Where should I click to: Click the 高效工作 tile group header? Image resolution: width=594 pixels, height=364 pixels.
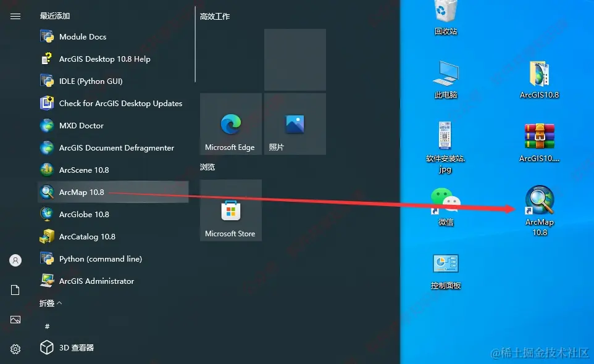(x=215, y=16)
